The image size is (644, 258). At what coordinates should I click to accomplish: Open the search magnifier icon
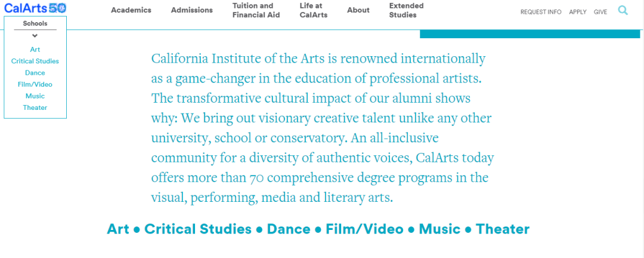pyautogui.click(x=623, y=10)
